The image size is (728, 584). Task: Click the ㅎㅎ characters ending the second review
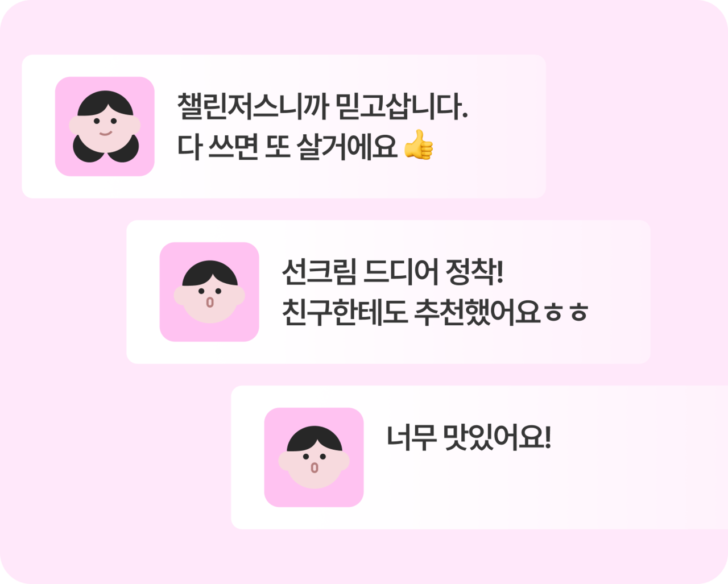coord(566,313)
